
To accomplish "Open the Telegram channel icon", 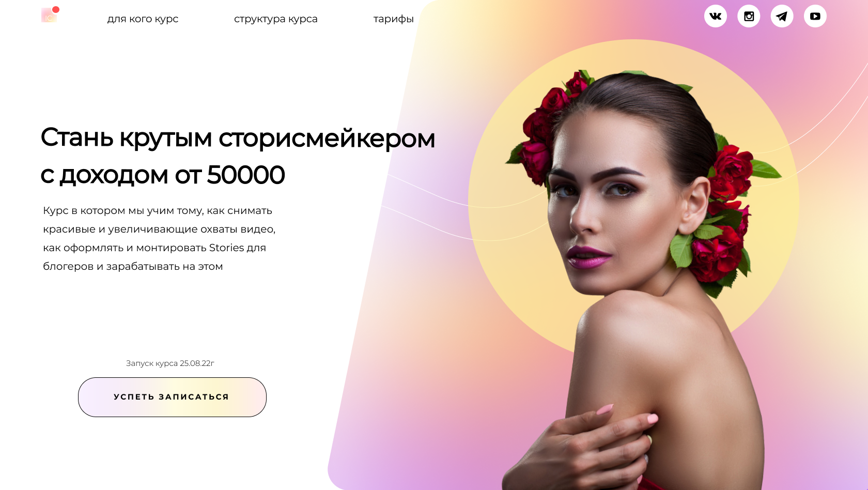I will pyautogui.click(x=782, y=16).
